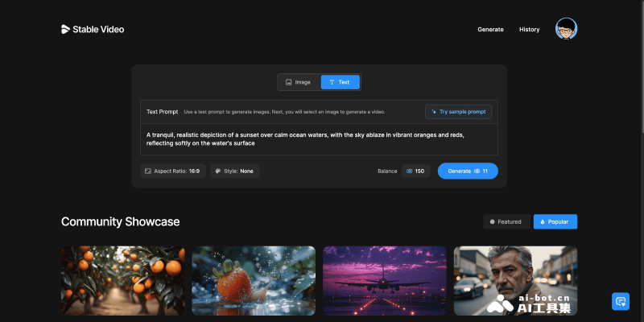Show Featured community videos
The image size is (644, 322).
coord(505,221)
